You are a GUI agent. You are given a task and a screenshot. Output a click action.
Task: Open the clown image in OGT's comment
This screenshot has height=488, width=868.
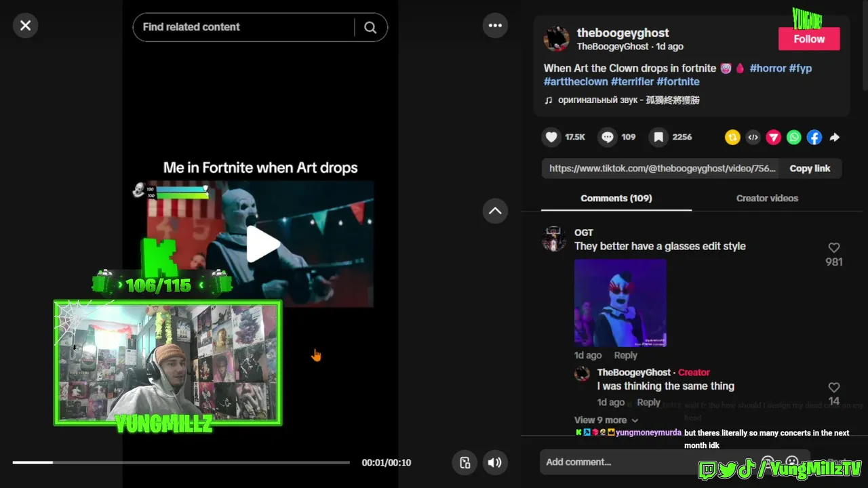620,303
